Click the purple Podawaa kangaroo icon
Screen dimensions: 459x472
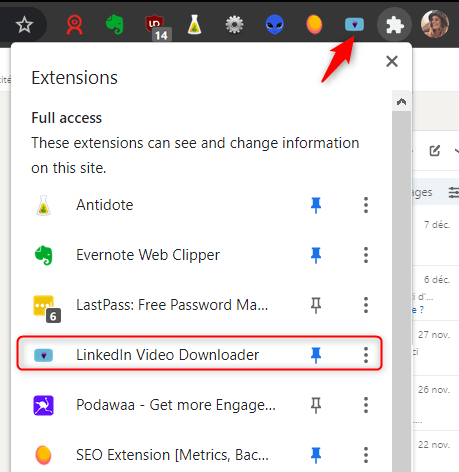pyautogui.click(x=43, y=405)
